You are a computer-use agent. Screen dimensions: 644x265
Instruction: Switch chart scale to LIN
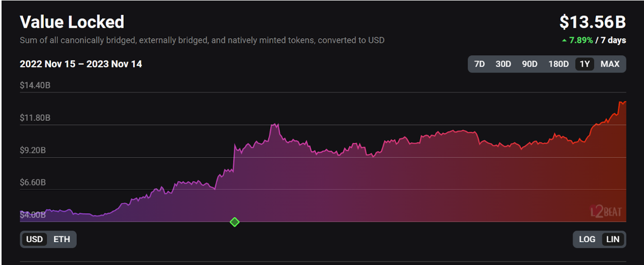613,239
